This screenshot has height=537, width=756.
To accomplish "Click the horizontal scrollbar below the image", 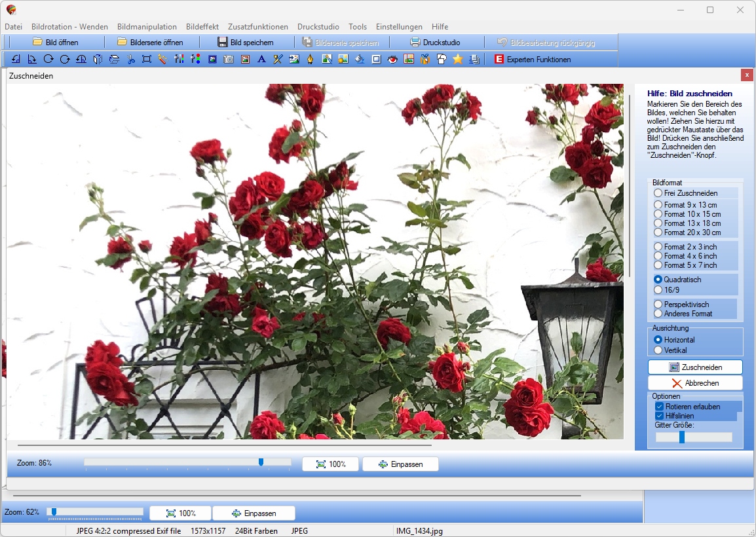I will [x=225, y=445].
